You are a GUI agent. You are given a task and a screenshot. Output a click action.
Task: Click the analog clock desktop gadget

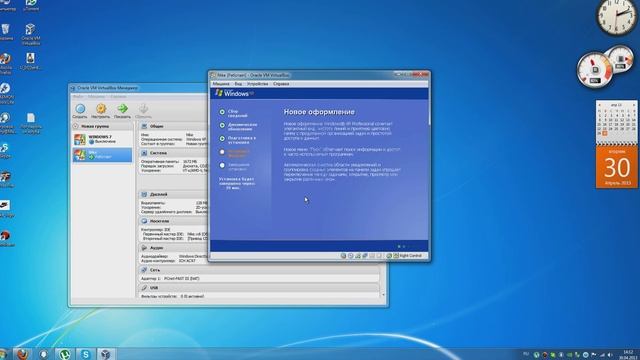click(x=616, y=16)
